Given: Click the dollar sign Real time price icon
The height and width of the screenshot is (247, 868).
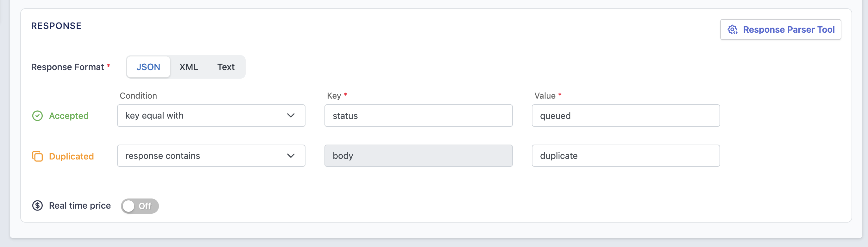Looking at the screenshot, I should (x=37, y=205).
